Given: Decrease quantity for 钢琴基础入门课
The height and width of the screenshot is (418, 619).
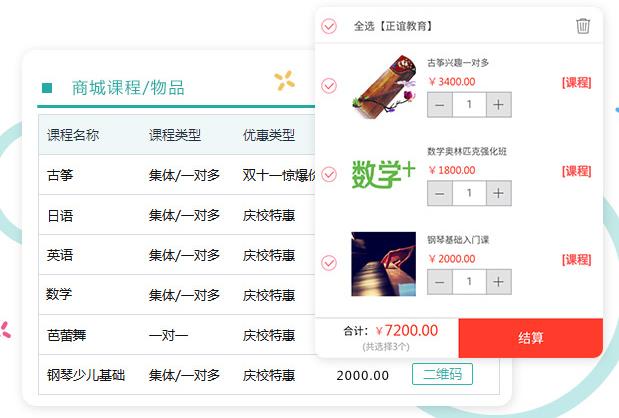Looking at the screenshot, I should (440, 281).
